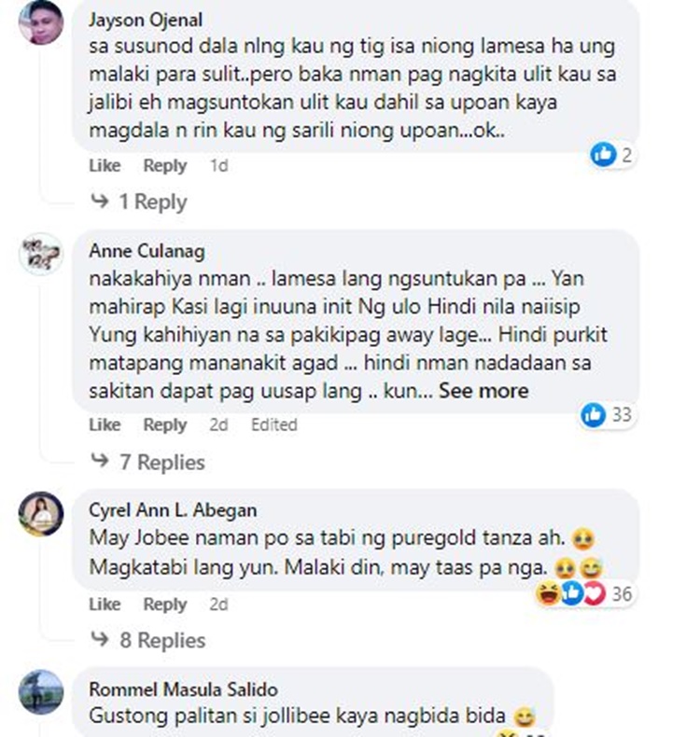Like Anne Culanag's comment
This screenshot has width=700, height=737.
(x=105, y=424)
